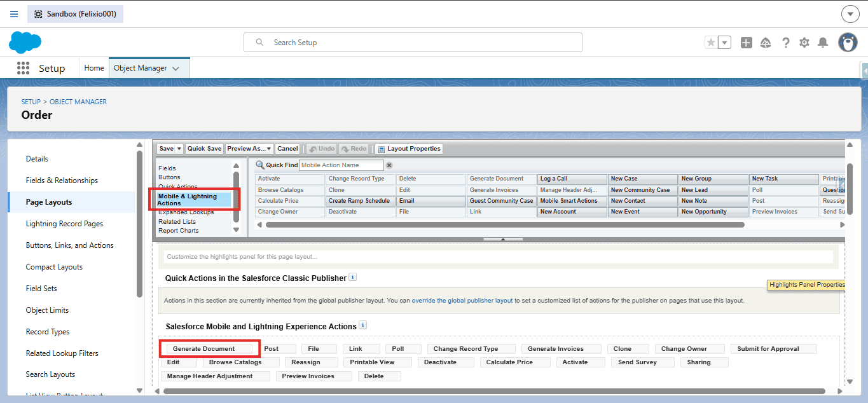Open the user profile avatar
Screen dimensions: 868x403
(848, 43)
